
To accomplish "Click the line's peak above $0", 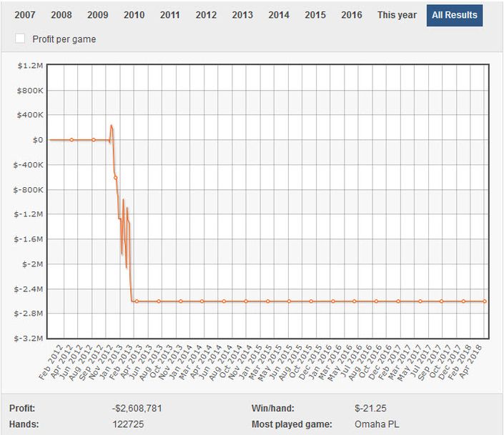I will tap(111, 126).
